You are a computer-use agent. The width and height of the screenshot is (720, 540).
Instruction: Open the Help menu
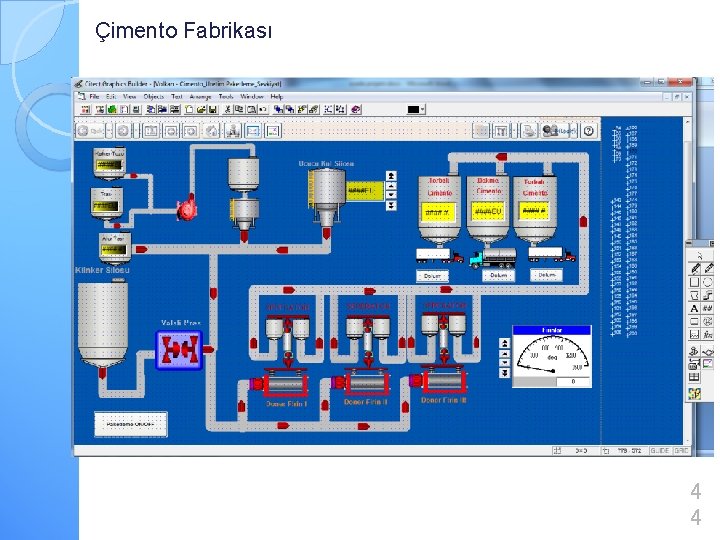[x=276, y=97]
